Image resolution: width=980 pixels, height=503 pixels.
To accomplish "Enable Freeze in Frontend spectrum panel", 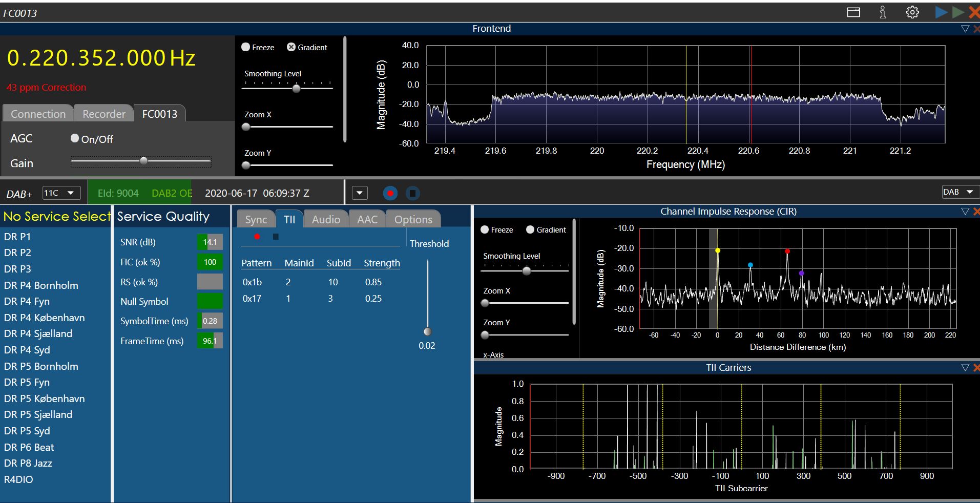I will [x=246, y=47].
